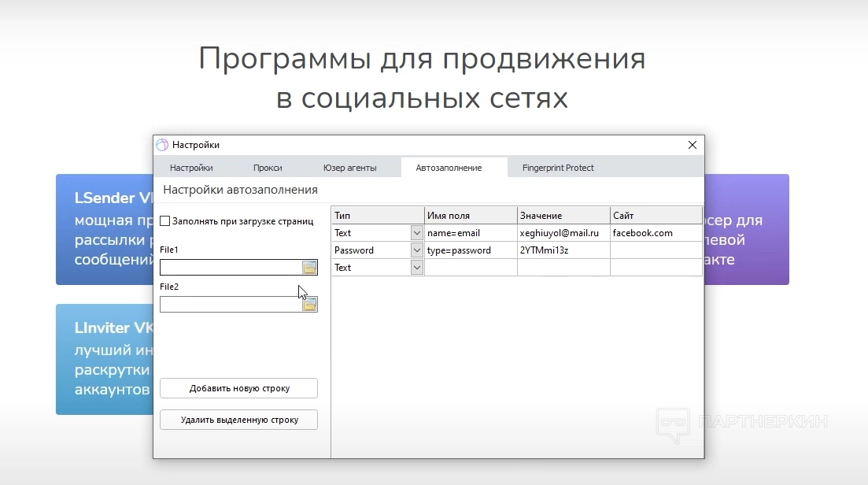Switch to the Прокси tab
The height and width of the screenshot is (485, 868).
point(268,168)
